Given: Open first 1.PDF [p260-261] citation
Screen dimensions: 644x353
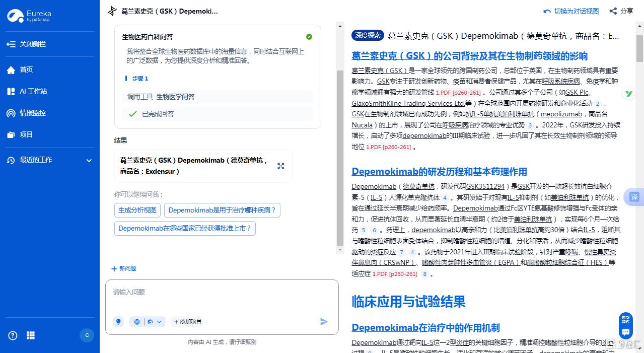Looking at the screenshot, I should [459, 93].
